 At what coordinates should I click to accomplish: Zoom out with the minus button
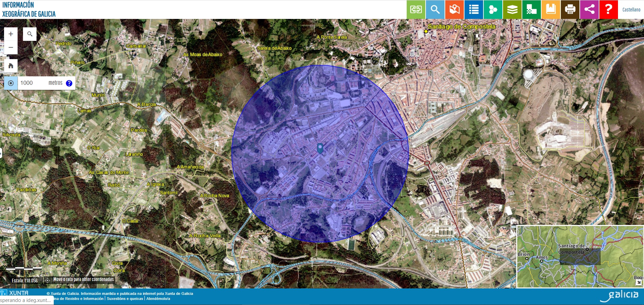(11, 48)
